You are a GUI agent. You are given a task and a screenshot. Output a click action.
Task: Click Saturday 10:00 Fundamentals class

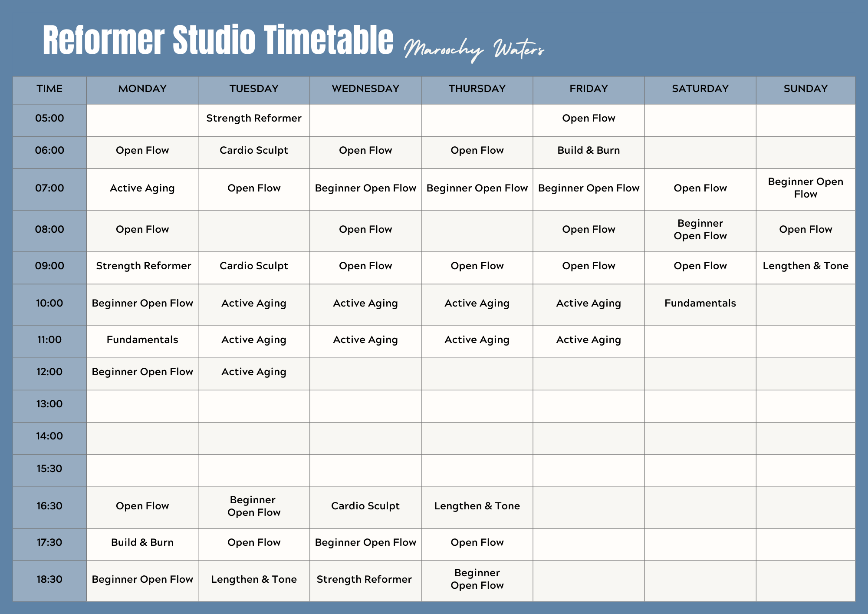click(700, 303)
